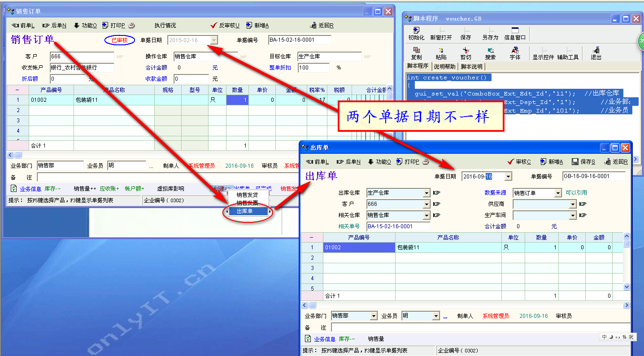644x356 pixels.
Task: Click the 业务信息 link in sales order
Action: tap(30, 189)
